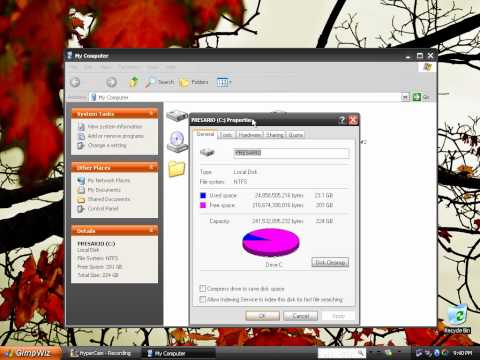Switch to the Hardware tab

click(x=250, y=135)
